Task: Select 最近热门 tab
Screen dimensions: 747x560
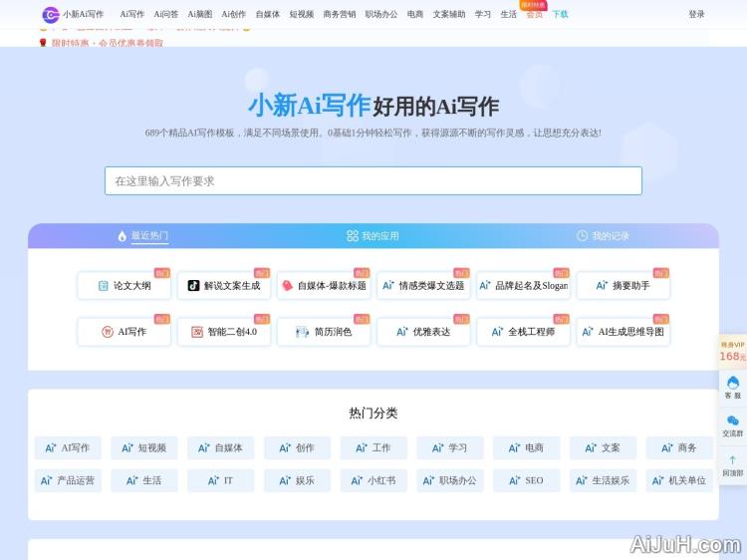Action: coord(142,236)
